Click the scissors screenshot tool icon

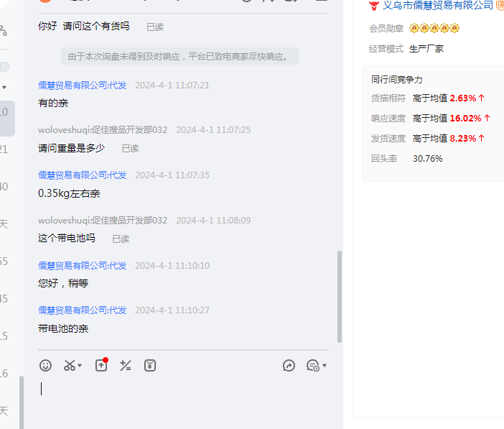70,366
